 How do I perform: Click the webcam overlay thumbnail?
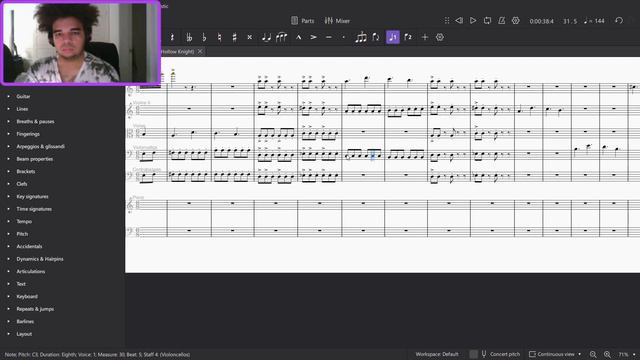pos(81,43)
